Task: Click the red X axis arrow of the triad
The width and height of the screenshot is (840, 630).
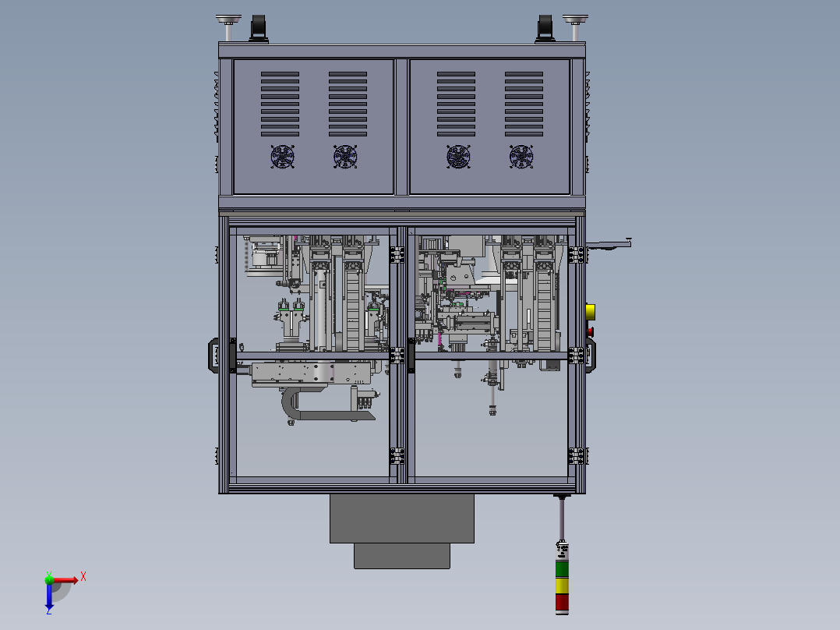Action: point(65,580)
